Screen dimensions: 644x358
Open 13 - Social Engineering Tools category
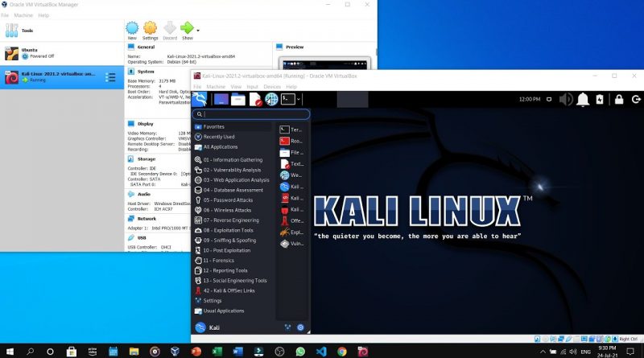click(x=232, y=281)
